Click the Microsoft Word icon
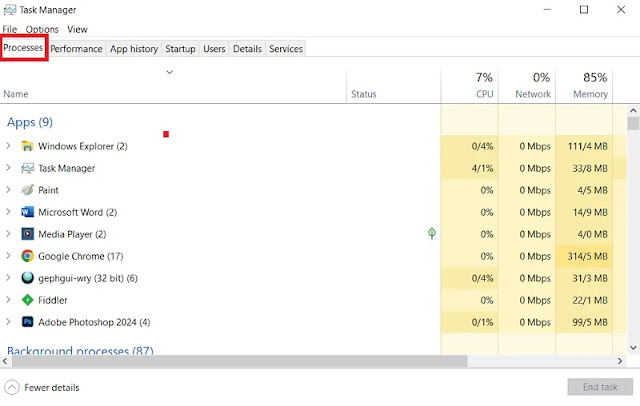The height and width of the screenshot is (406, 640). [x=27, y=212]
